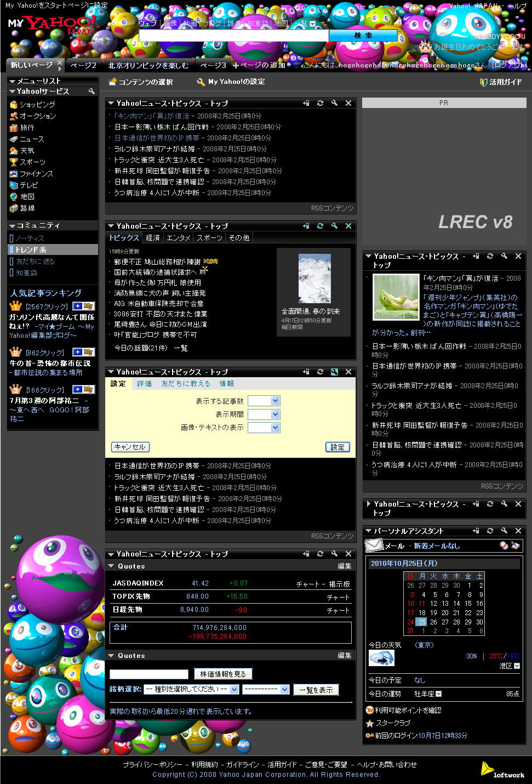Viewport: 532px width, 784px height.
Task: Click move icon on the Quotes widget header
Action: (x=306, y=554)
